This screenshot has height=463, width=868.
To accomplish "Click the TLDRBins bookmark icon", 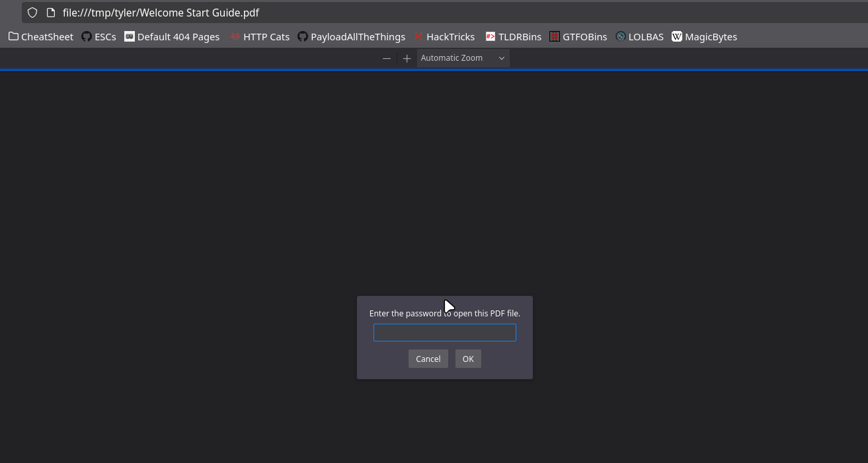I will [x=491, y=36].
